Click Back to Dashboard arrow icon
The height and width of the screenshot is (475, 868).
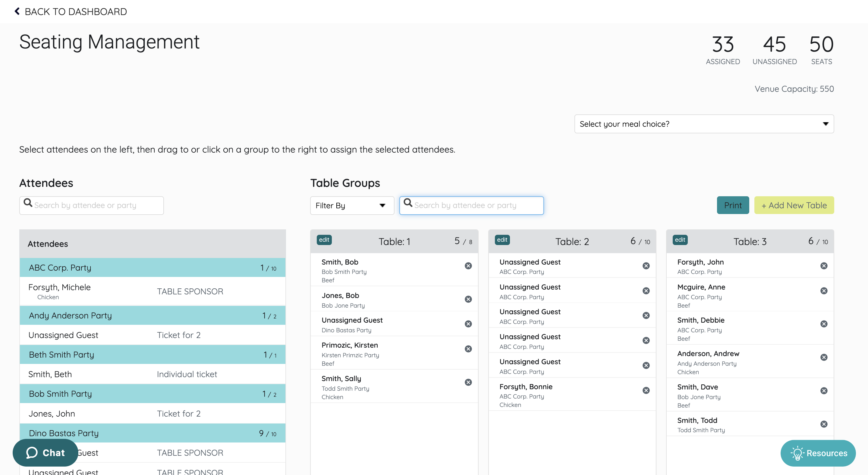(x=17, y=11)
